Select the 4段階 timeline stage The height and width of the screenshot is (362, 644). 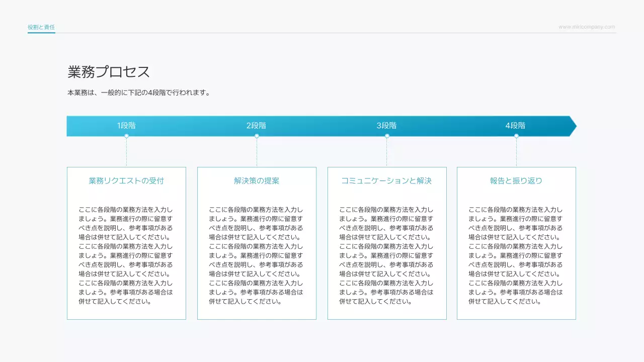516,126
